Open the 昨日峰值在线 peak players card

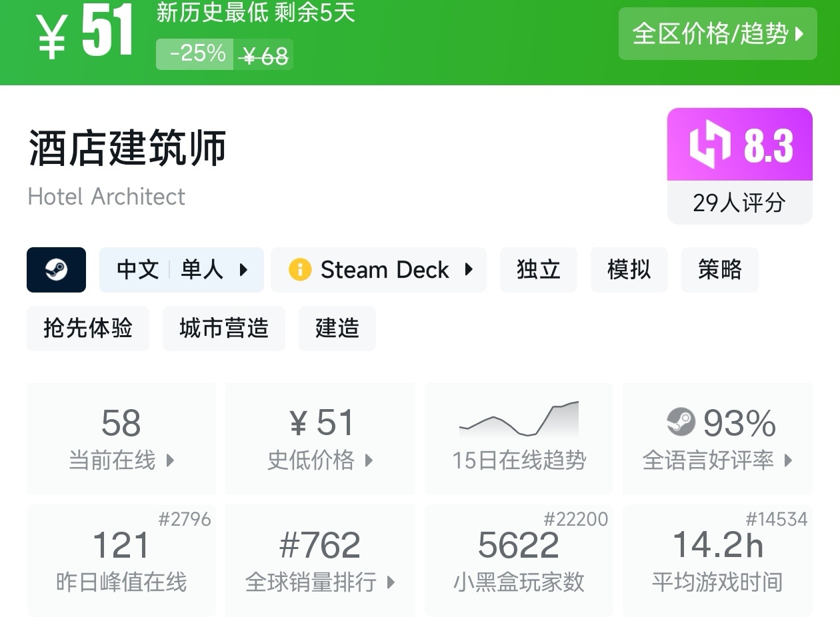click(121, 560)
